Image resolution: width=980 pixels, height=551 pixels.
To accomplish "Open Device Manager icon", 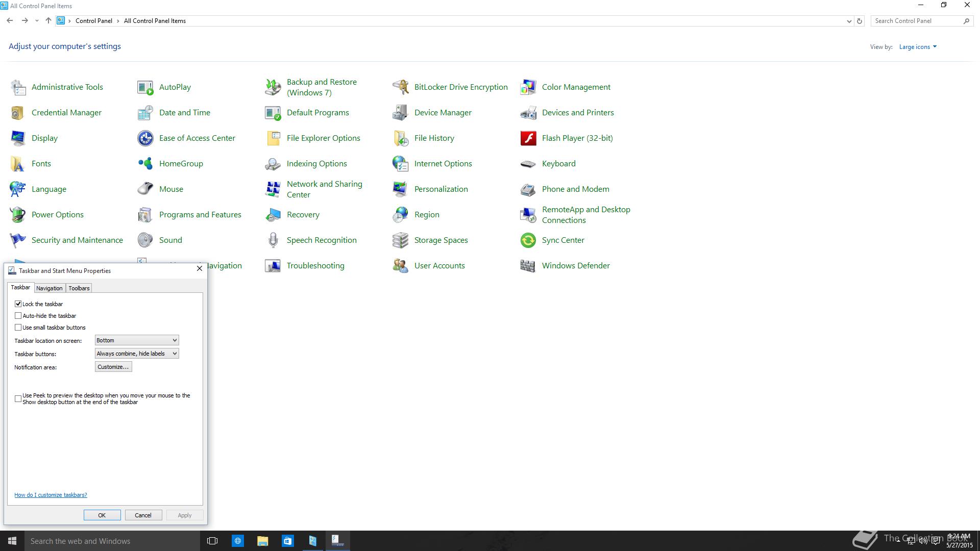I will click(x=401, y=113).
